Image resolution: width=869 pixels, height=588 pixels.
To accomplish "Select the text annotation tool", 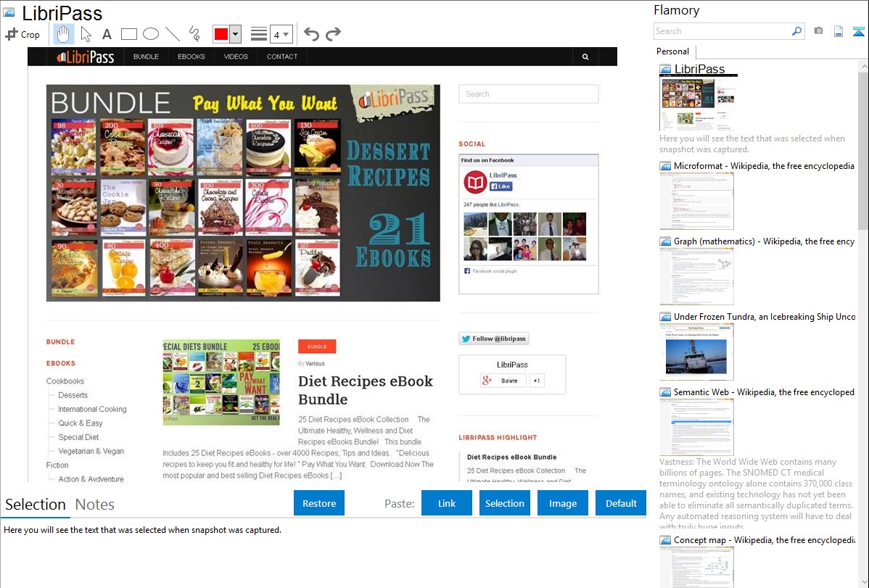I will click(107, 34).
